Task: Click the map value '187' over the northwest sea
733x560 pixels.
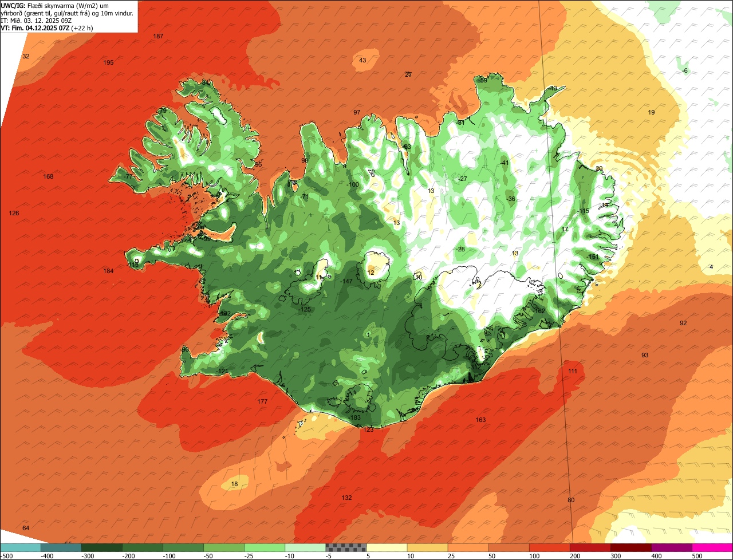Action: (158, 37)
